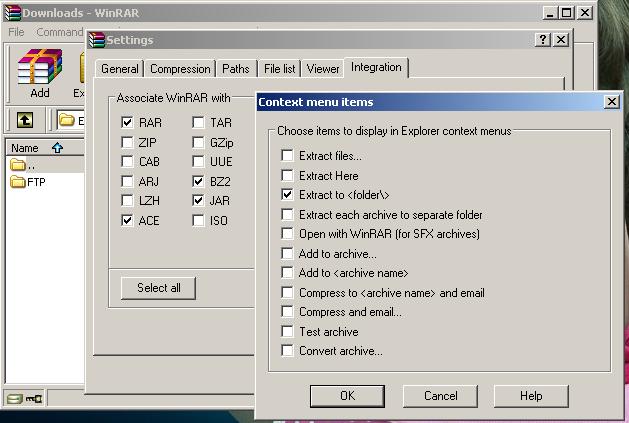The image size is (629, 423).
Task: Enable the 'Add to archive...' checkbox
Action: tap(287, 253)
